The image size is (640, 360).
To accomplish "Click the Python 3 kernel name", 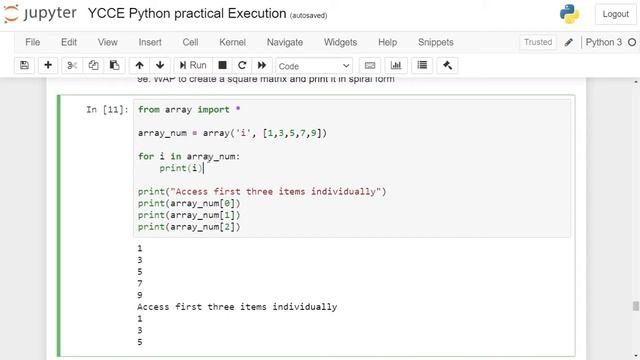I will pyautogui.click(x=604, y=42).
